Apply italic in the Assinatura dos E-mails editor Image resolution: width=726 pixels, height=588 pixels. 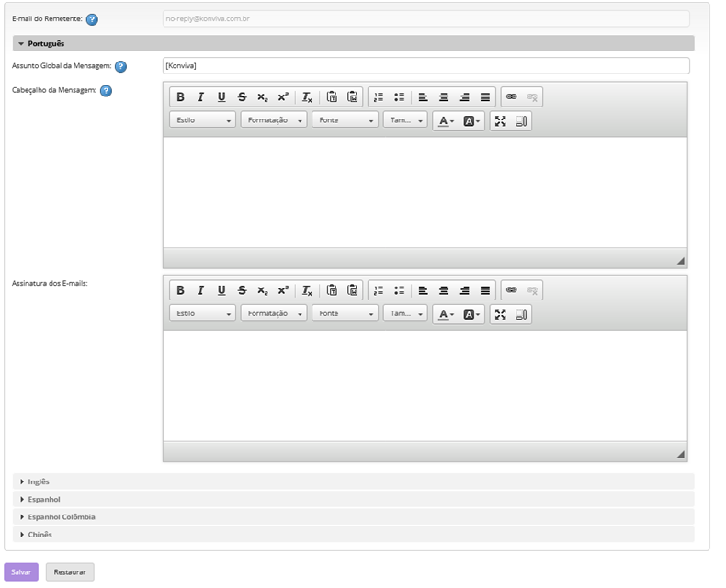(200, 290)
